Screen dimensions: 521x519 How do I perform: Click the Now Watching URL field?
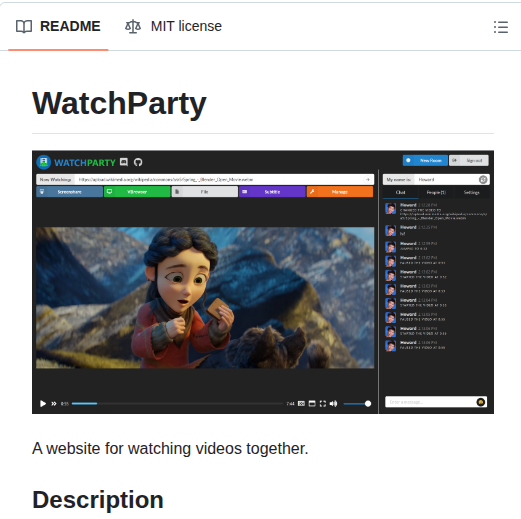[x=205, y=179]
